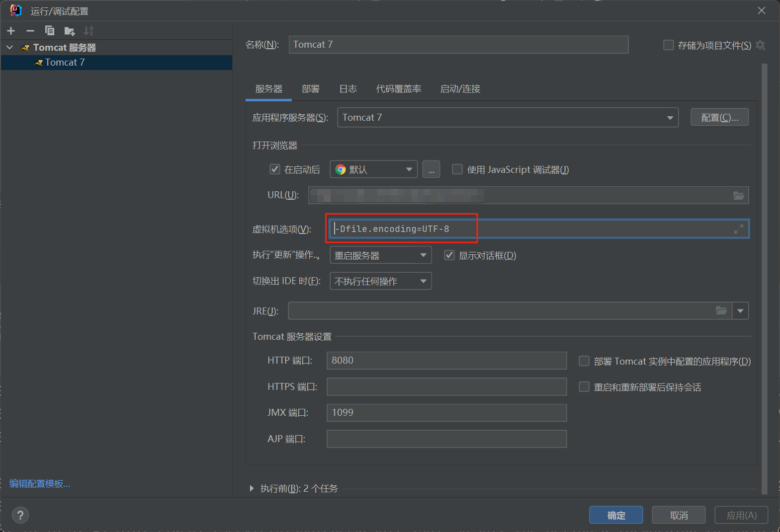Toggle the show dialog checkbox

[449, 255]
